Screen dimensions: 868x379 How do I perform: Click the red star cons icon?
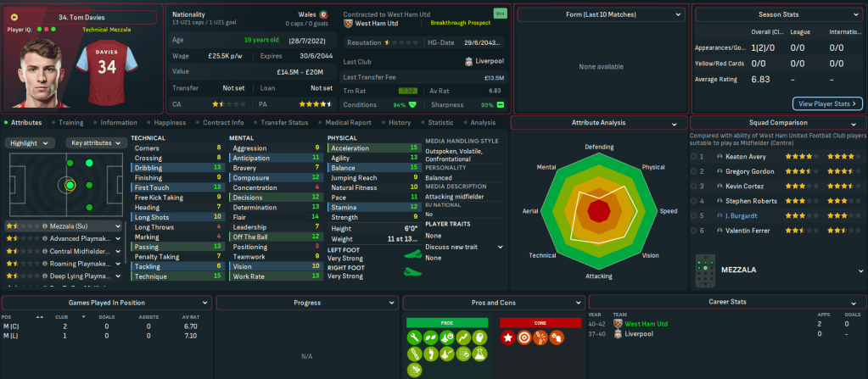click(508, 337)
